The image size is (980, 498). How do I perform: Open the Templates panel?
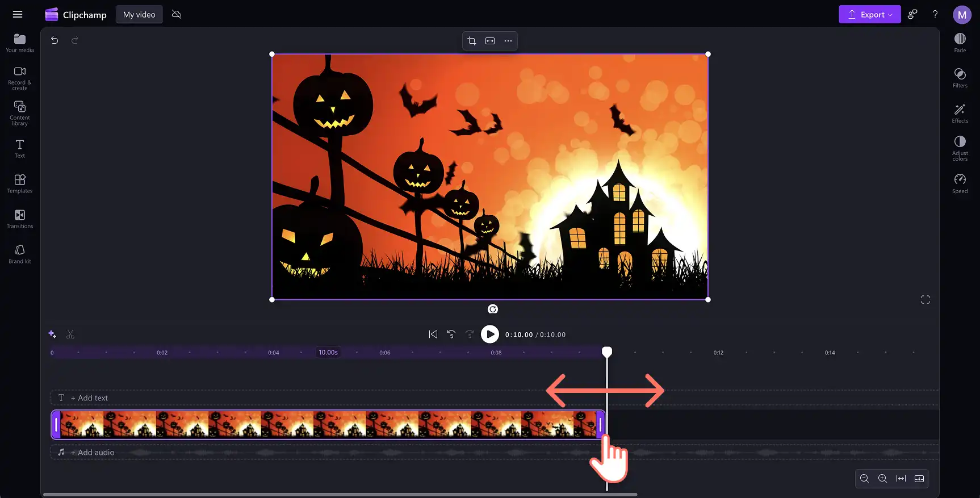[20, 184]
